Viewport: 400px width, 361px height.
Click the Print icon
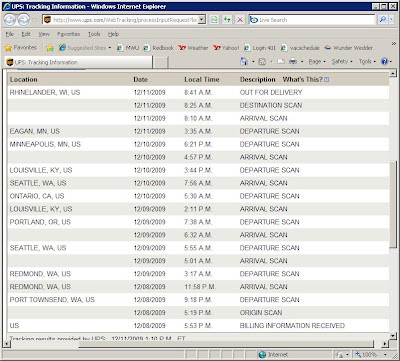tap(293, 62)
